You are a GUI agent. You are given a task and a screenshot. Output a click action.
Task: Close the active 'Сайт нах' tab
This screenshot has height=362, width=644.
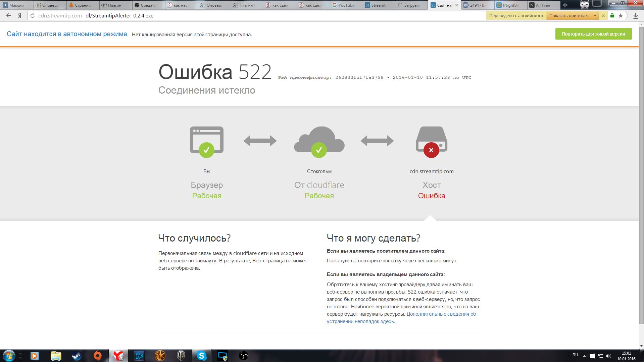tap(456, 5)
